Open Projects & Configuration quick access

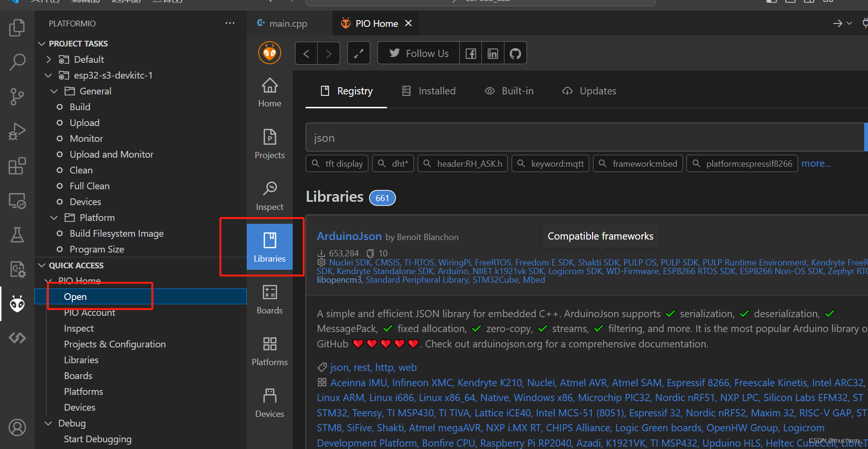pyautogui.click(x=114, y=344)
